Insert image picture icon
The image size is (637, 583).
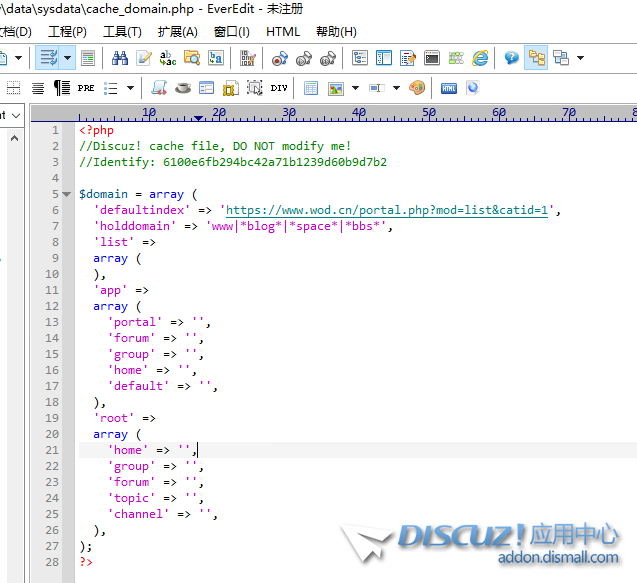tap(336, 88)
